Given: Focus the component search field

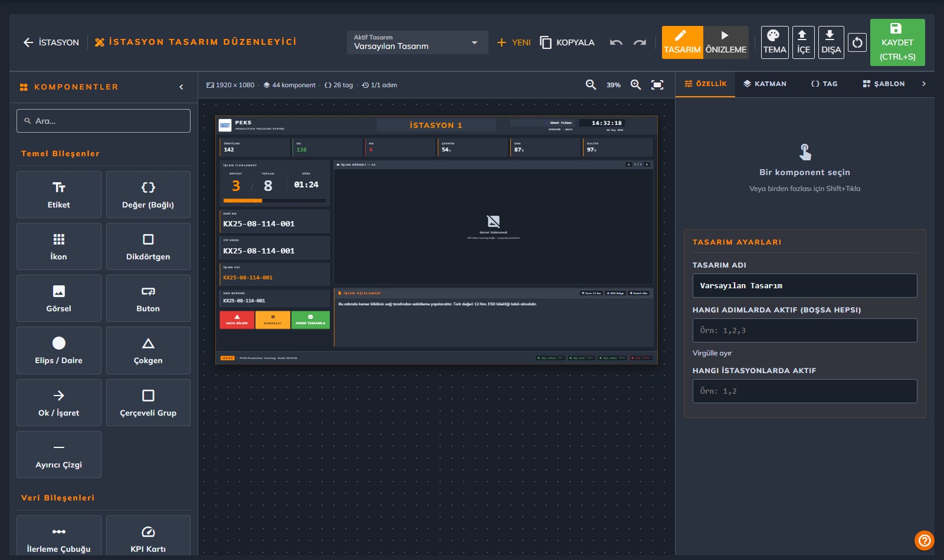Looking at the screenshot, I should coord(103,121).
